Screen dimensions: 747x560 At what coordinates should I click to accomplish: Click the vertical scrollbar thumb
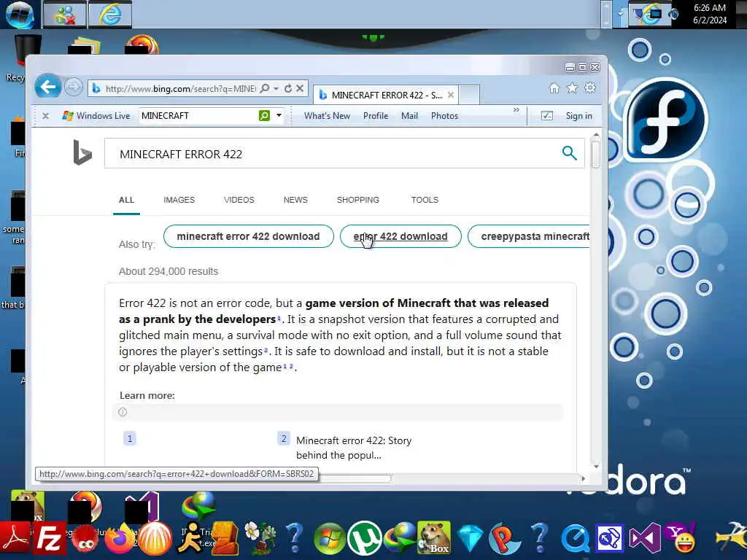tap(595, 154)
